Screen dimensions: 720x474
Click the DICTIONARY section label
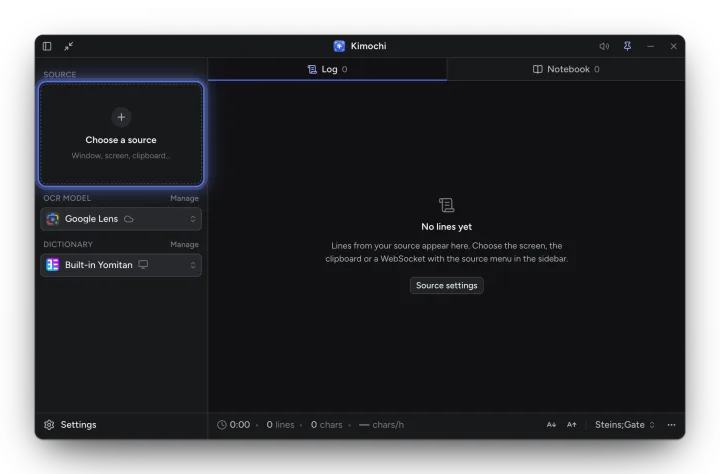point(68,244)
